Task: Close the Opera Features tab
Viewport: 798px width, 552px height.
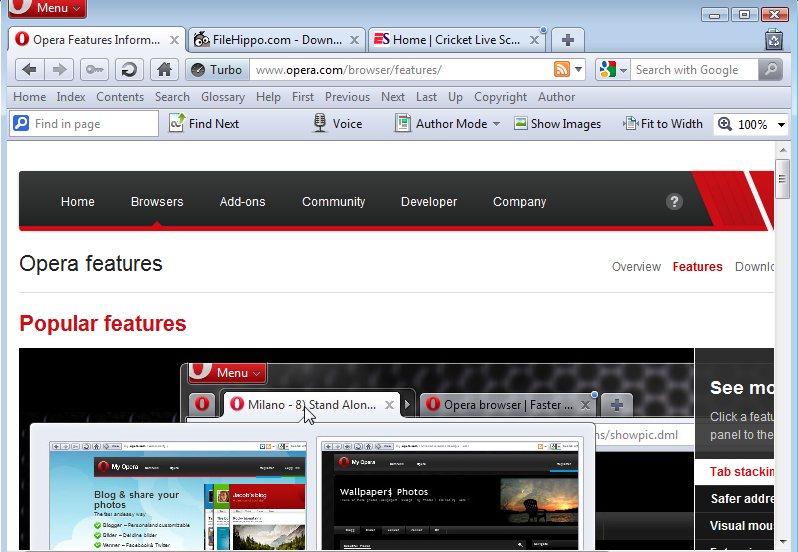Action: pos(174,40)
